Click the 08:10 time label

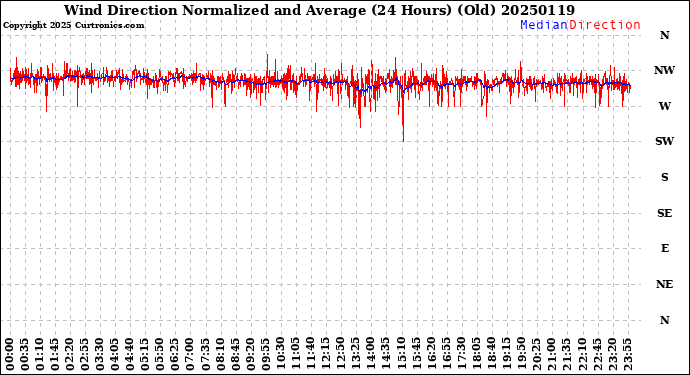(220, 354)
